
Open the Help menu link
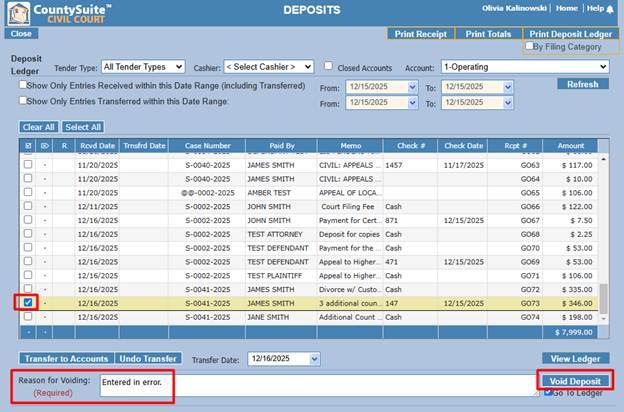pos(595,8)
